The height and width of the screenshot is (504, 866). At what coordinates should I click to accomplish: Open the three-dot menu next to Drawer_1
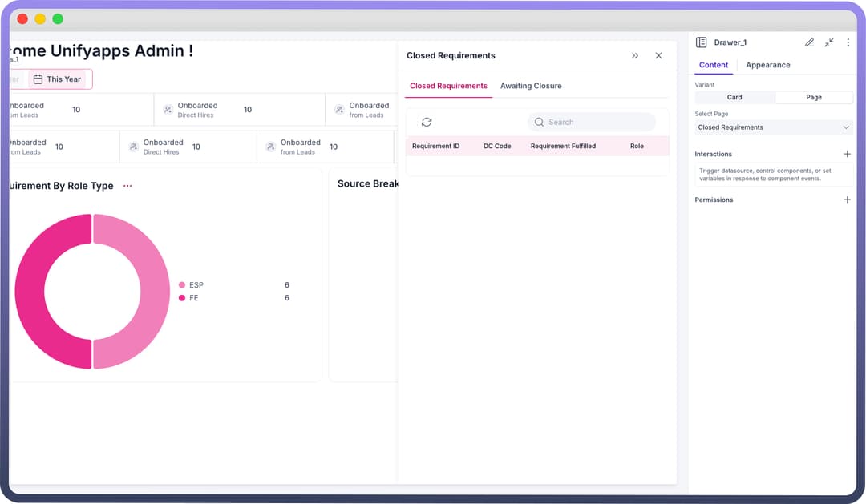(x=848, y=42)
